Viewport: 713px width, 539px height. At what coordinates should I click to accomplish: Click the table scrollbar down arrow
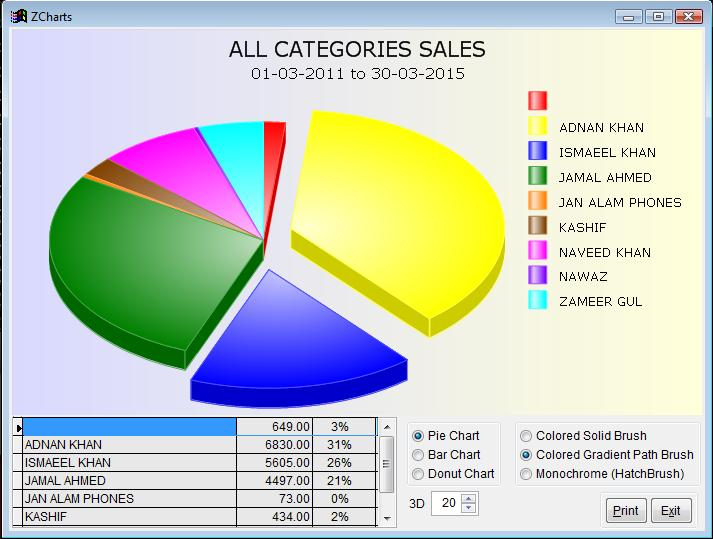(387, 518)
